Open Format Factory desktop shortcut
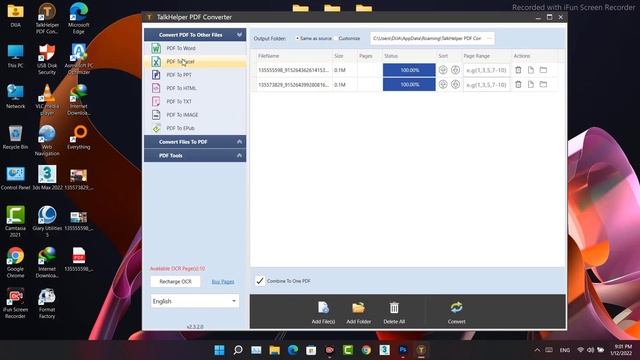640x360 pixels. pos(47,303)
